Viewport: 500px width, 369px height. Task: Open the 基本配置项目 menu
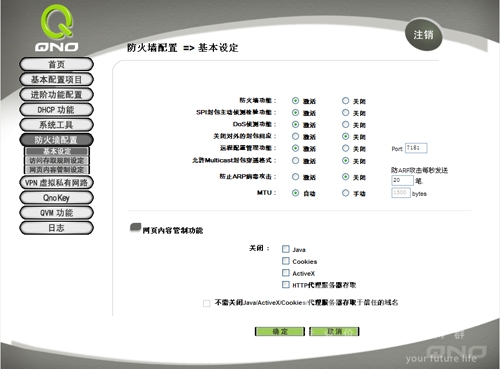[x=56, y=79]
